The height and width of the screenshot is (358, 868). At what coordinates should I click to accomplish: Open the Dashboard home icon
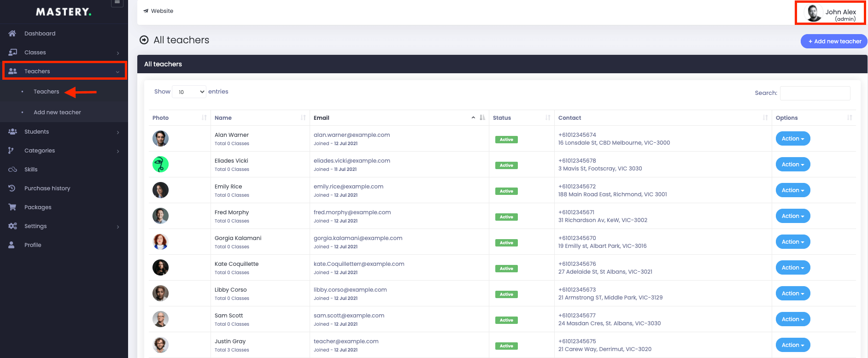point(12,33)
